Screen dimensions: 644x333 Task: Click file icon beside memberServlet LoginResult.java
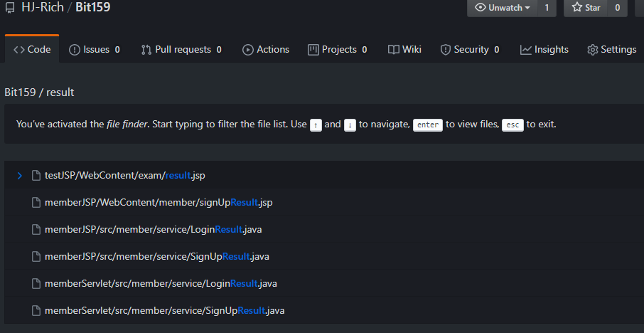pyautogui.click(x=36, y=284)
